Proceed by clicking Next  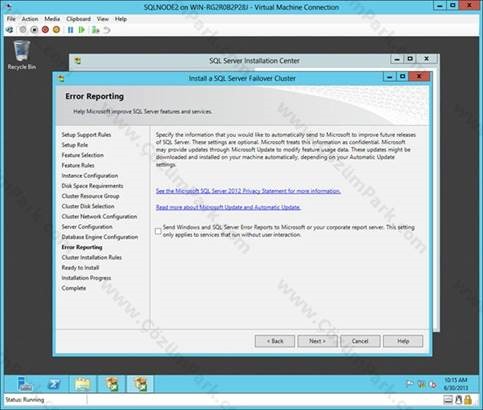pyautogui.click(x=317, y=341)
